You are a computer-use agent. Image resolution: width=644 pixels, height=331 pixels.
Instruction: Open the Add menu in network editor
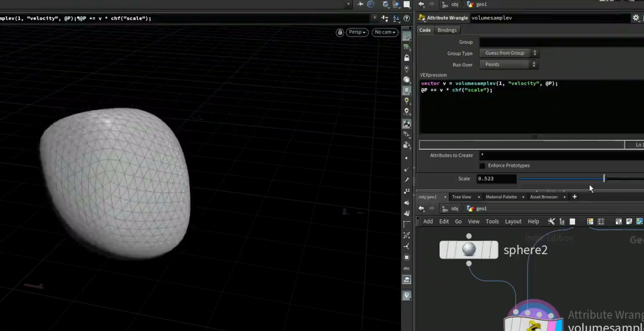tap(428, 222)
